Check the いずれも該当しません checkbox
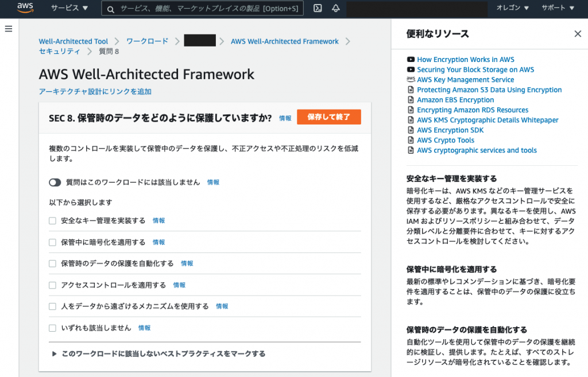 52,328
